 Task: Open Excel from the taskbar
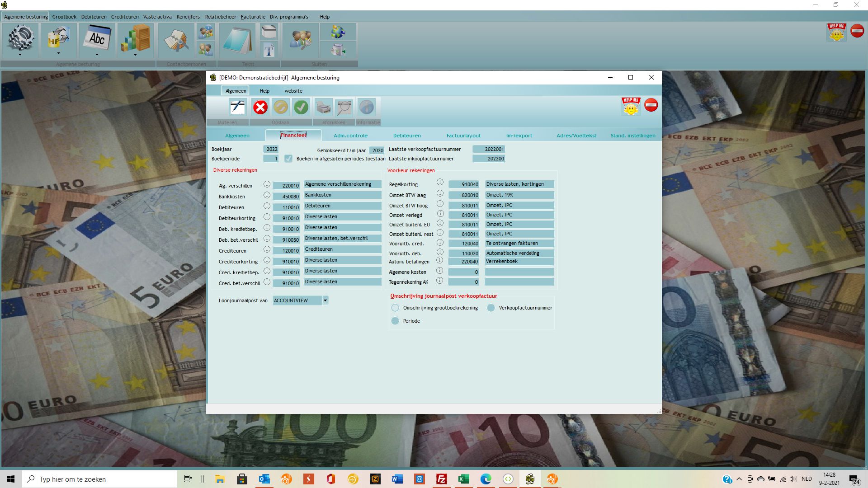tap(463, 479)
